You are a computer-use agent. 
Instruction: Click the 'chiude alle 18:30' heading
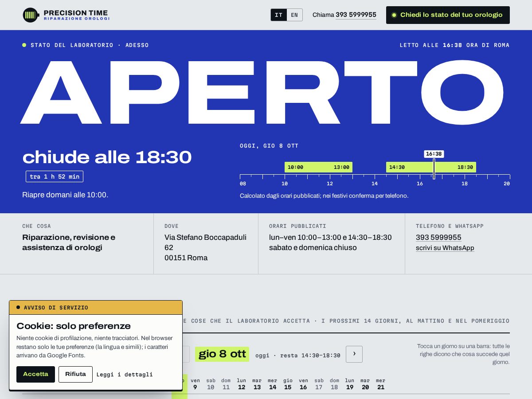click(107, 157)
